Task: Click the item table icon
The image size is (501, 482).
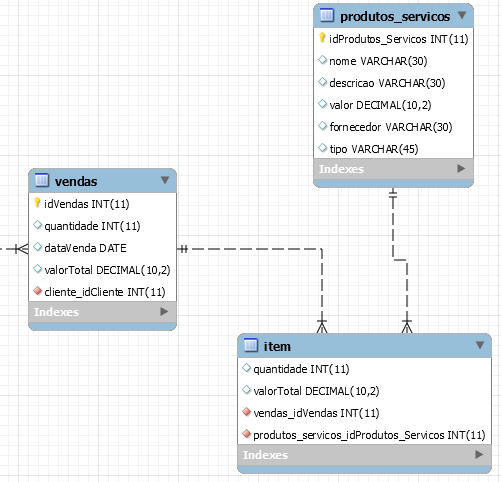Action: (251, 345)
